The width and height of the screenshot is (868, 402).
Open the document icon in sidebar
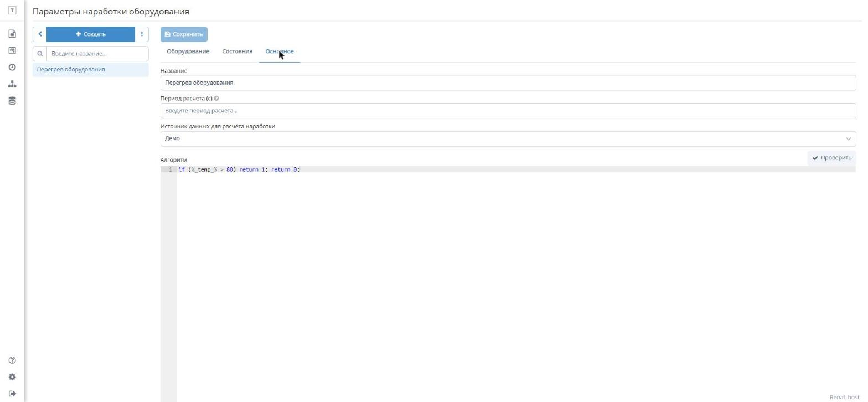tap(12, 34)
